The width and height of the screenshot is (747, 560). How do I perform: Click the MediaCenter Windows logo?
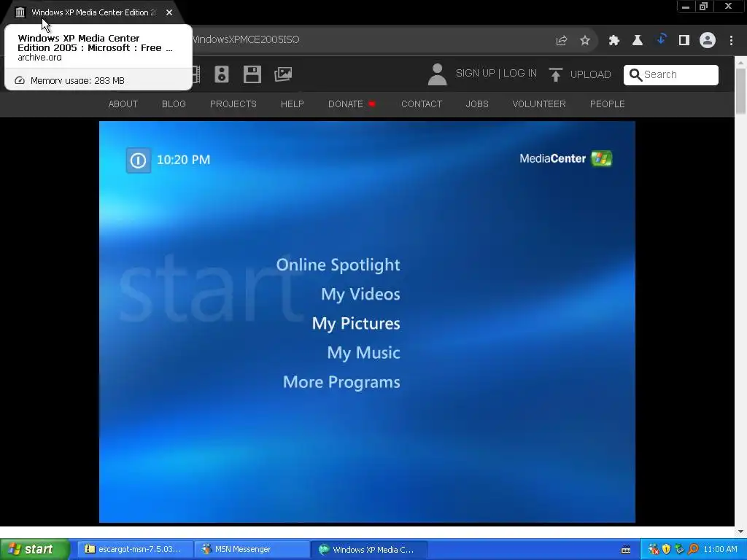(602, 158)
